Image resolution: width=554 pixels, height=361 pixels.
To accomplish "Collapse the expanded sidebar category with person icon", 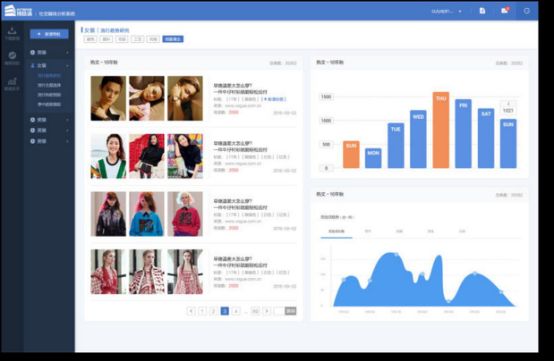I will click(x=49, y=65).
